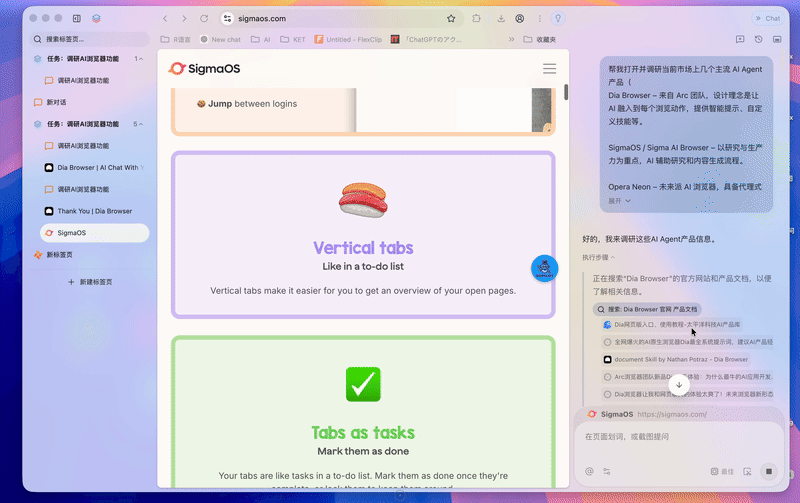Viewport: 800px width, 503px height.
Task: Go forward to next page
Action: 184,18
